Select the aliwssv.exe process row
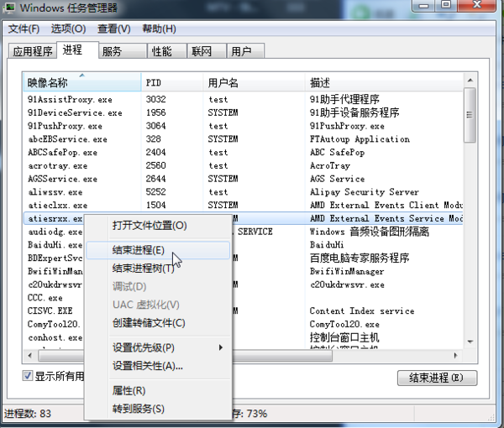 [x=243, y=191]
